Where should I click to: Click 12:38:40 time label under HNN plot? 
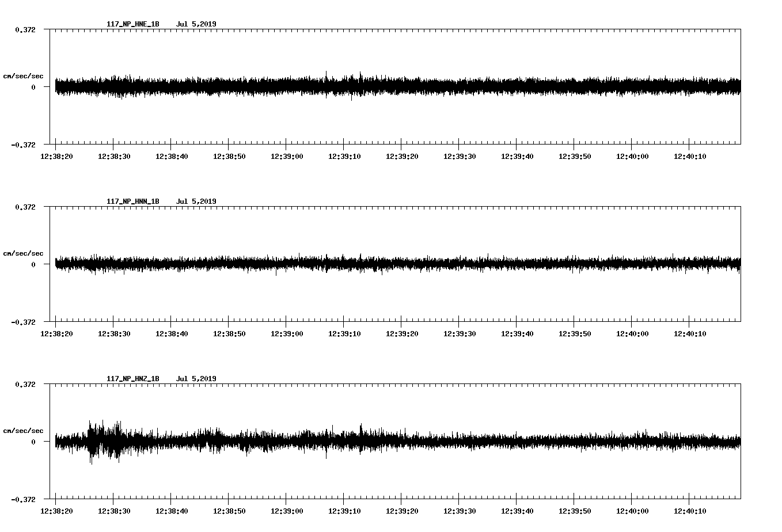(172, 334)
